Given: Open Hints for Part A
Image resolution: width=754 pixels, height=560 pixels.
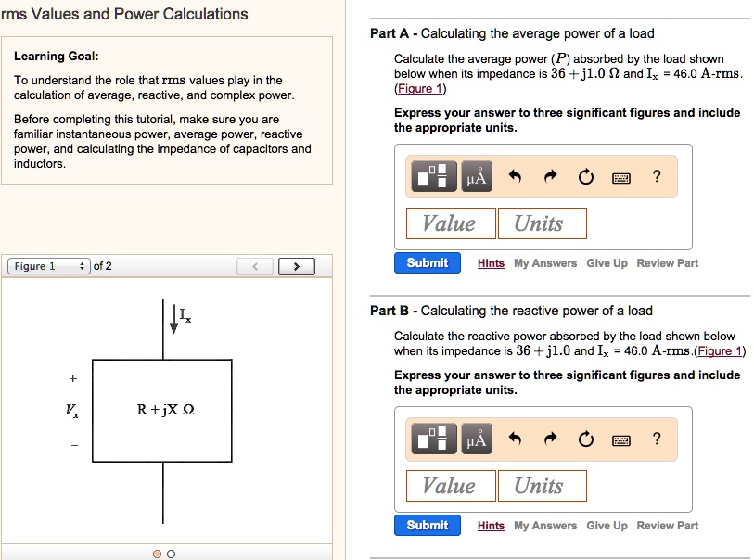Looking at the screenshot, I should (x=491, y=263).
